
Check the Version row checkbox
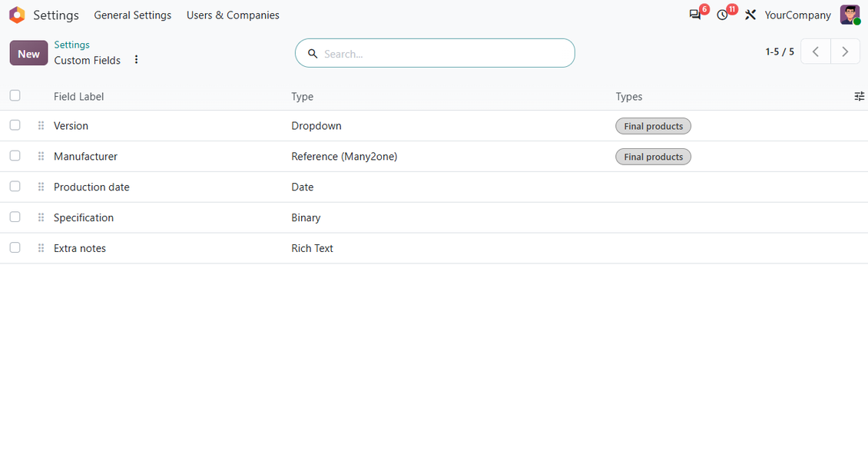(15, 125)
